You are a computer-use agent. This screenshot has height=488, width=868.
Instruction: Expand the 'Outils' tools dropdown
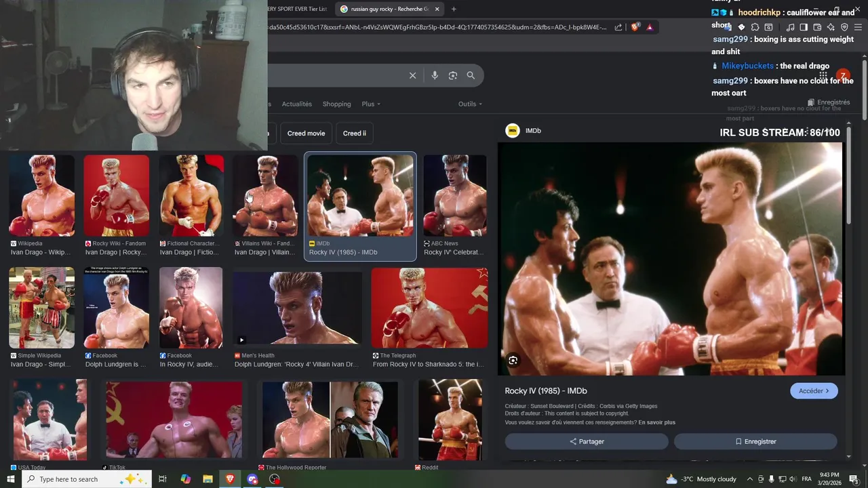tap(470, 104)
